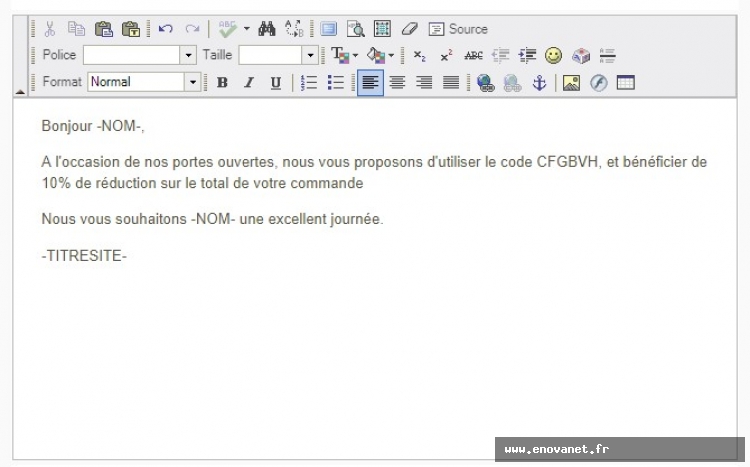Insert a Flash object
The width and height of the screenshot is (750, 467).
(598, 83)
